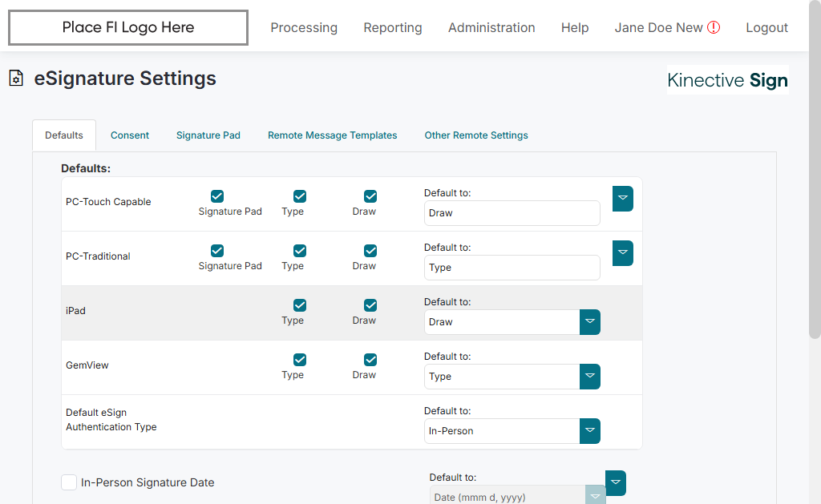Open PC-Touch Capable default dropdown arrow
The width and height of the screenshot is (821, 504).
click(622, 199)
